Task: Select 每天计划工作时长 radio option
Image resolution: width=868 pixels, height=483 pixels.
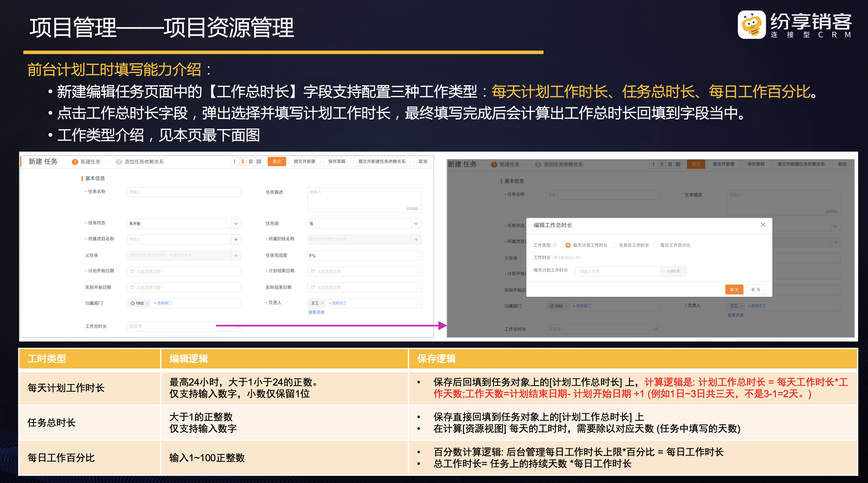Action: pos(568,245)
